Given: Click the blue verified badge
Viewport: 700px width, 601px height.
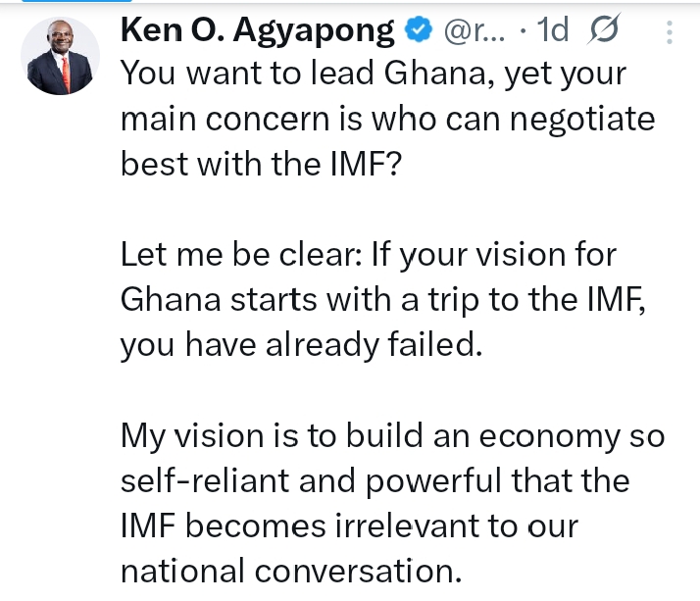Looking at the screenshot, I should [x=420, y=31].
